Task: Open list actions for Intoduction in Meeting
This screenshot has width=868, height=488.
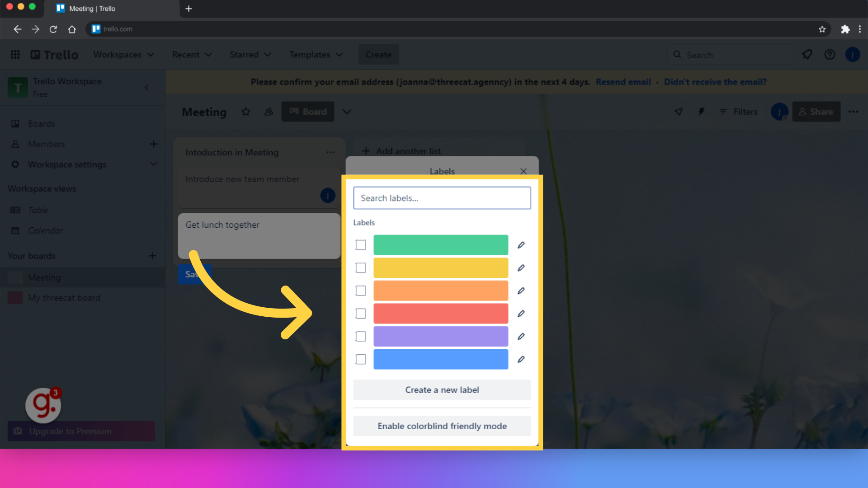Action: 330,152
